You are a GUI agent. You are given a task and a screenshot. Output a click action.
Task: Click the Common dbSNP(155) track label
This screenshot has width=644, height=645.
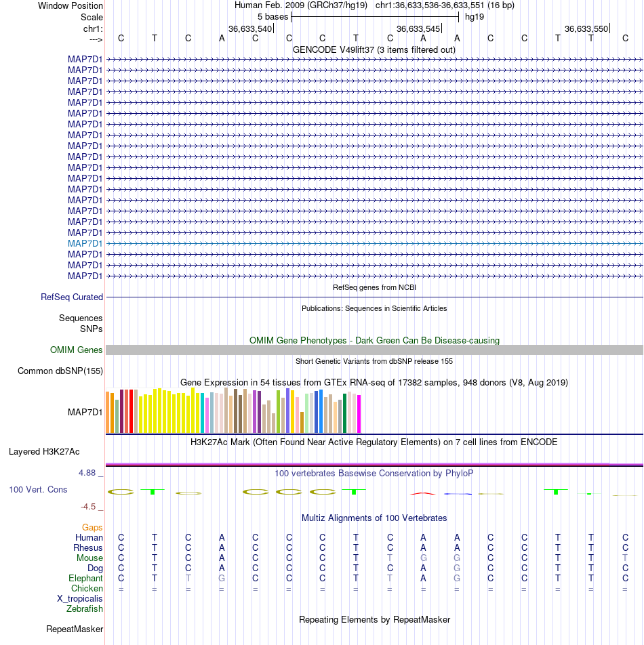tap(60, 371)
